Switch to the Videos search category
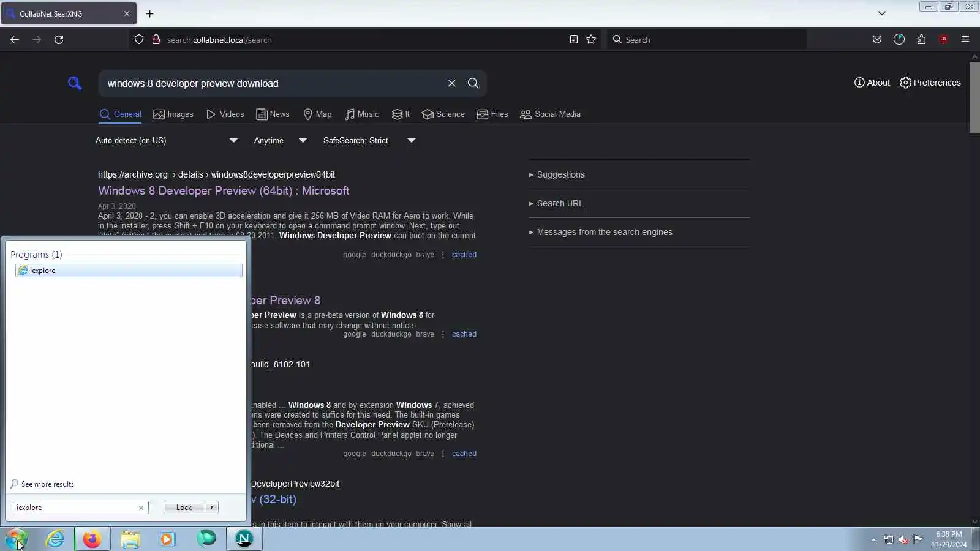Viewport: 980px width, 551px height. [x=225, y=114]
